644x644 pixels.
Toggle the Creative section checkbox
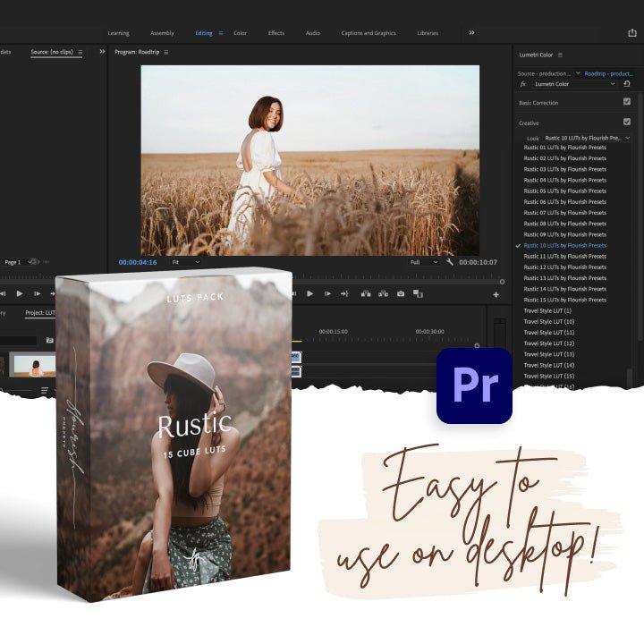(626, 122)
